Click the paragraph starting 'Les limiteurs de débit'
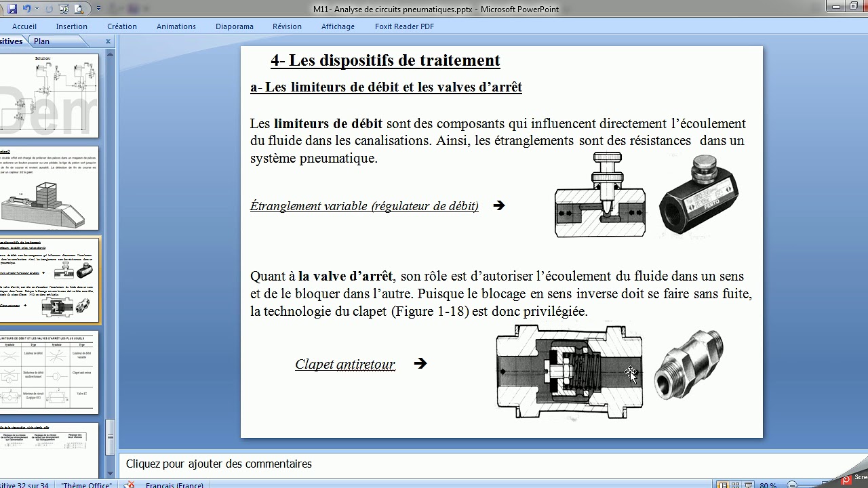 click(x=498, y=141)
